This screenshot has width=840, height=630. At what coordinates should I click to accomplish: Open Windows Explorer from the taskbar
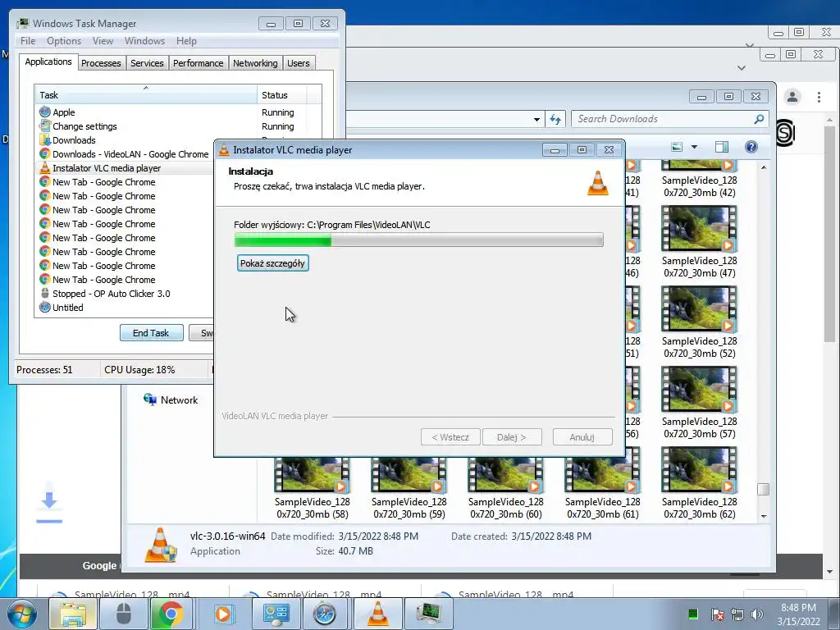tap(73, 614)
